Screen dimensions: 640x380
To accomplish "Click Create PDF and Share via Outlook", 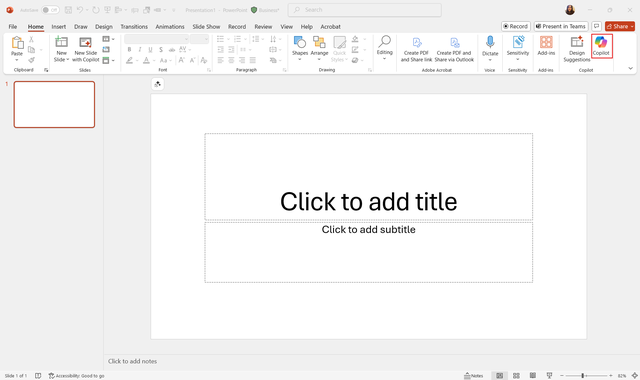I will (x=454, y=49).
